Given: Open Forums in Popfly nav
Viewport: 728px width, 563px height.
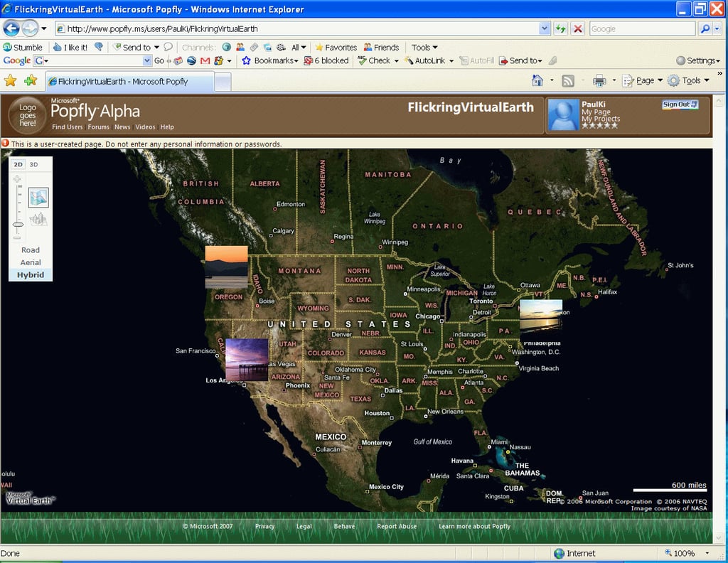Looking at the screenshot, I should click(98, 127).
